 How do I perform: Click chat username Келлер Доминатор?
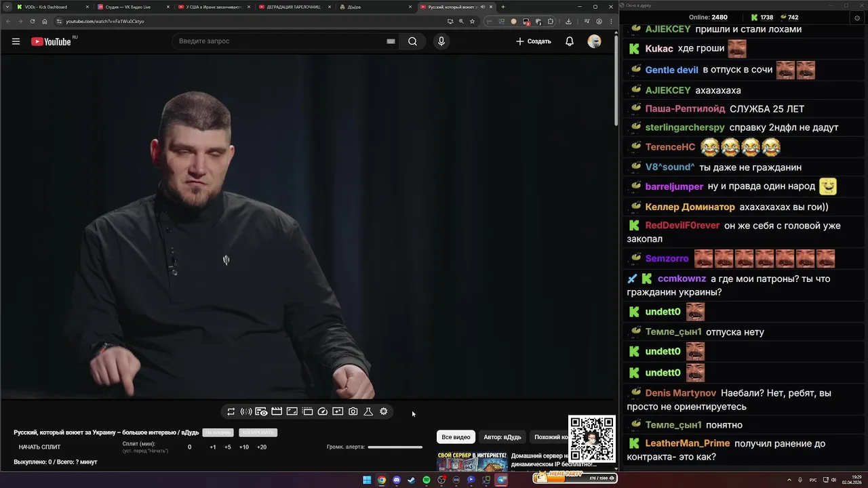pos(690,207)
